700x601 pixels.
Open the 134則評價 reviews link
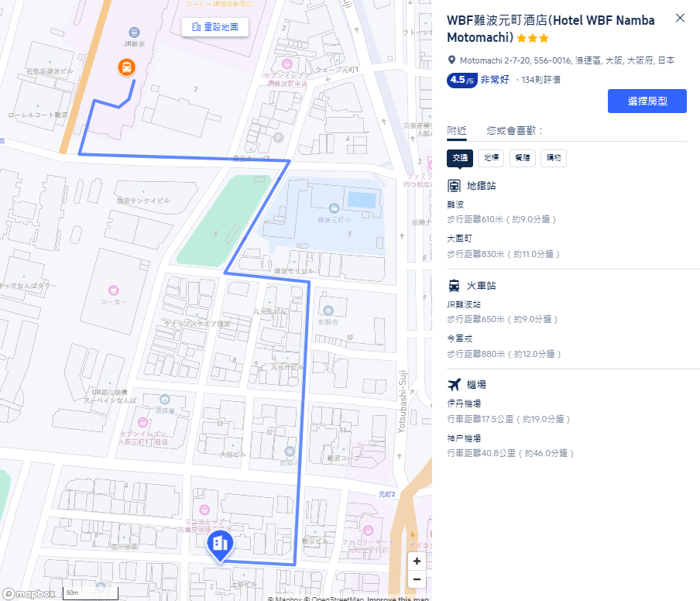(x=540, y=80)
